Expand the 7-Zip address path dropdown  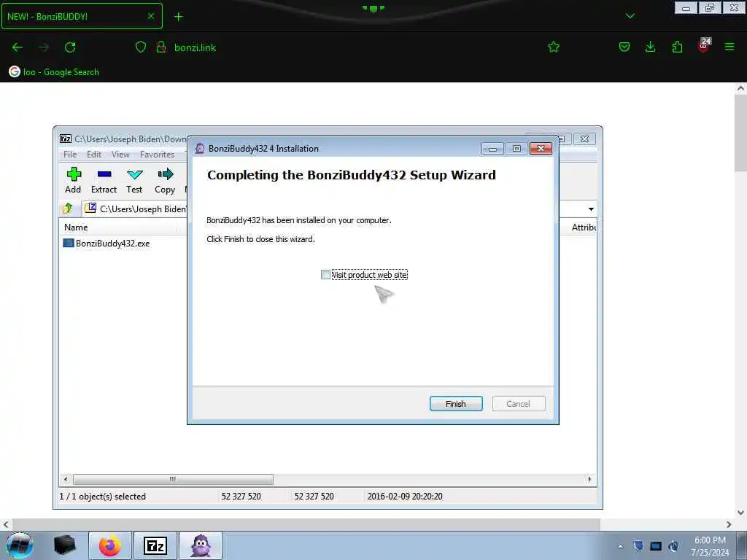pyautogui.click(x=591, y=209)
